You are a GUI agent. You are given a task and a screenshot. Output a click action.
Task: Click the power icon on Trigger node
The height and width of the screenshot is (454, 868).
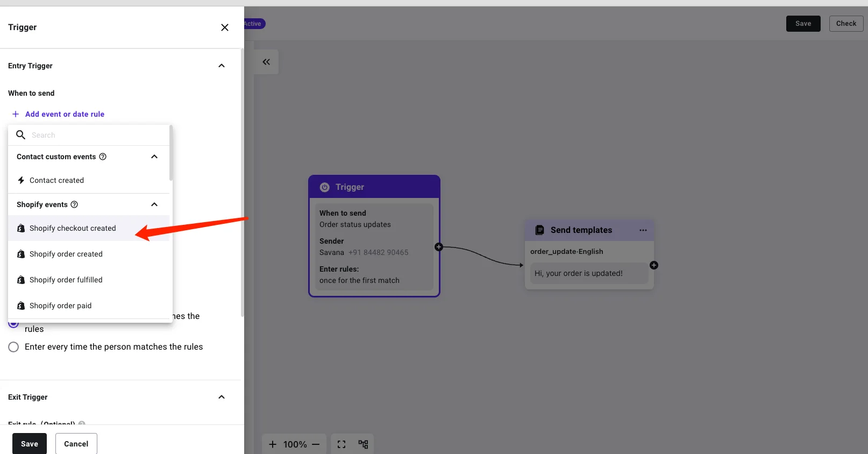325,187
